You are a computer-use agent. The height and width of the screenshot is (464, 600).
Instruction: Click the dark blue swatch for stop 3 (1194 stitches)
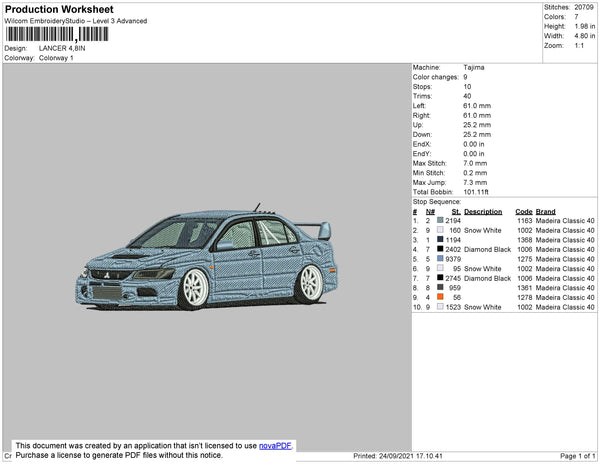tap(440, 239)
